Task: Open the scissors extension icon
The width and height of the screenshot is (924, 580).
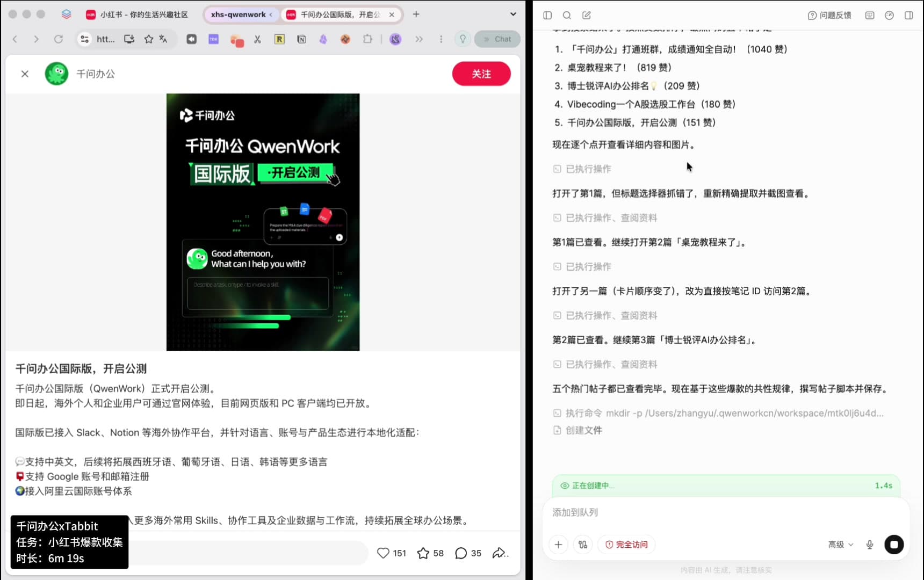Action: click(x=257, y=39)
